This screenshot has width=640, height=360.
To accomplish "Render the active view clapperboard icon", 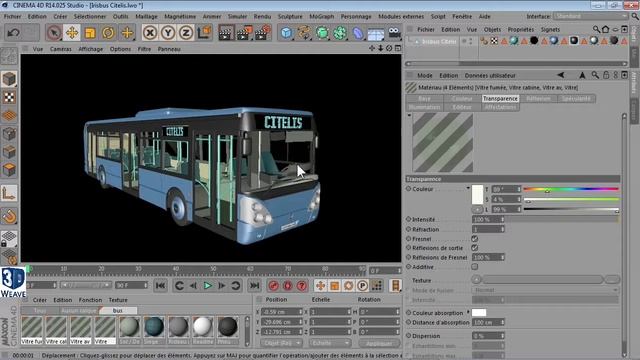I will tap(226, 33).
